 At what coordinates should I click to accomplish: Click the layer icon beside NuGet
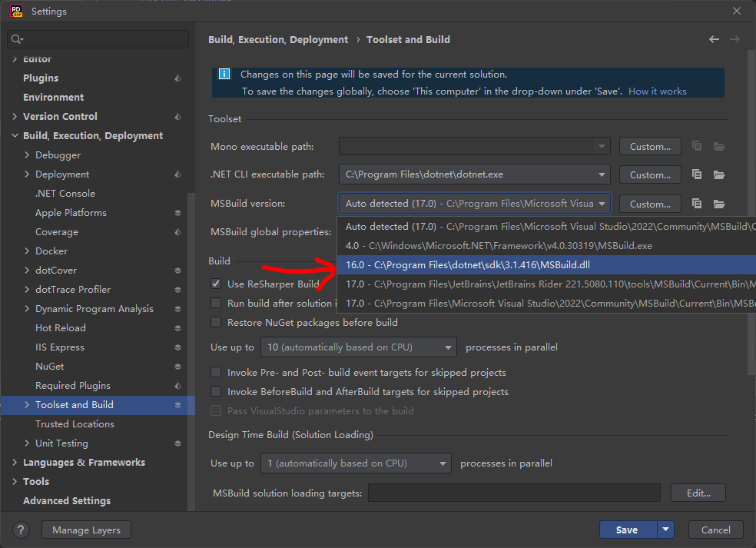tap(178, 367)
